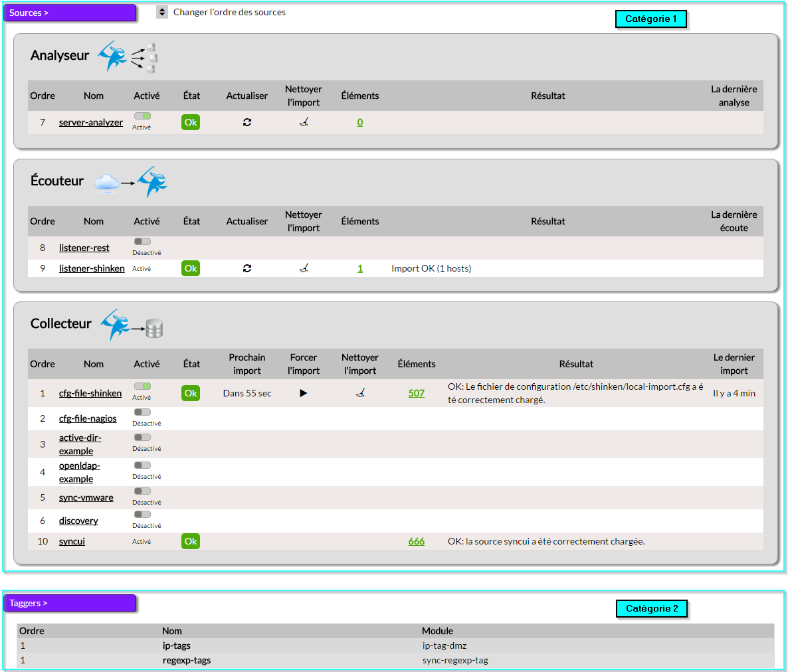788x672 pixels.
Task: Open the discovery source link
Action: [78, 521]
